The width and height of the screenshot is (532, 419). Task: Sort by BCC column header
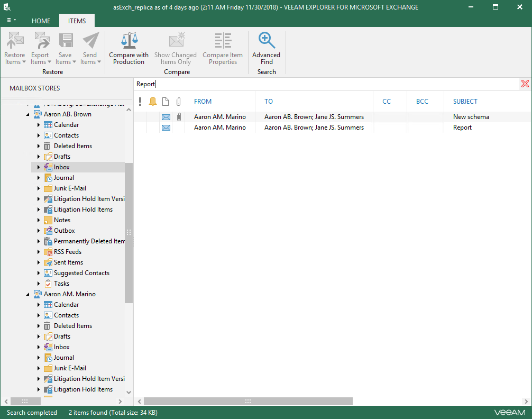422,101
